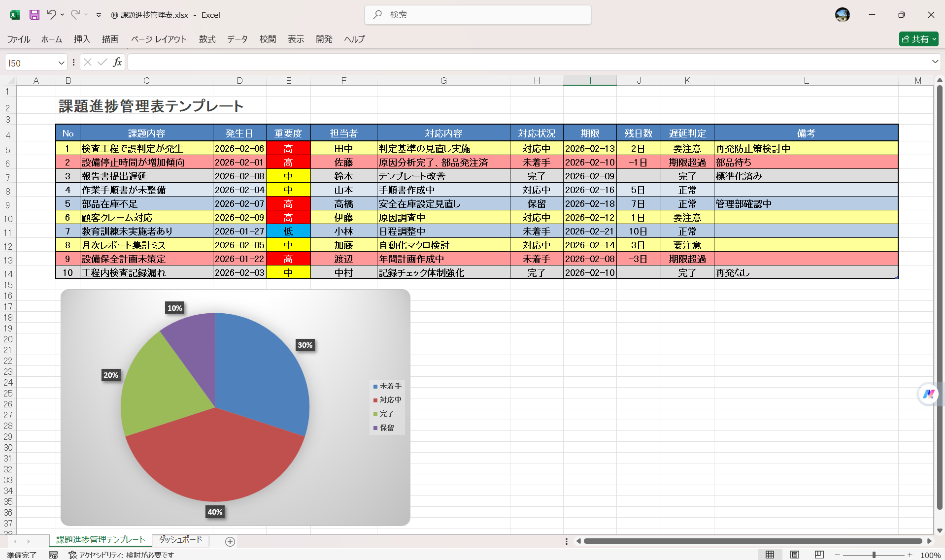Open the Customize Quick Access Toolbar chevron
Image resolution: width=945 pixels, height=560 pixels.
pyautogui.click(x=99, y=15)
